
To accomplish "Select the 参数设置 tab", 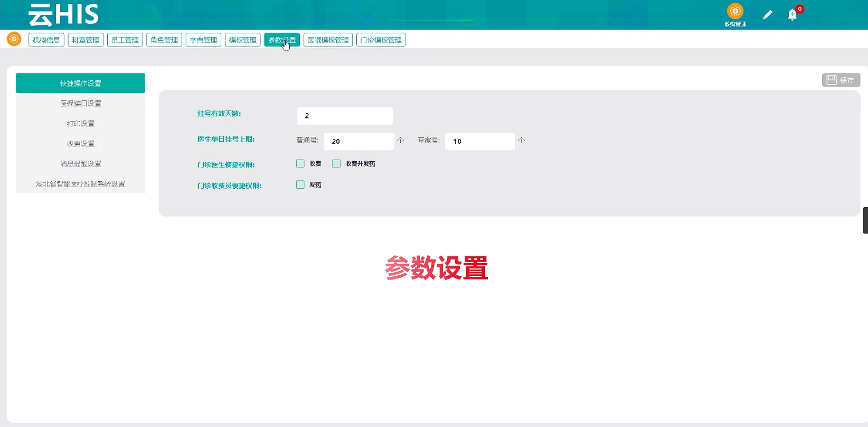I will [282, 40].
